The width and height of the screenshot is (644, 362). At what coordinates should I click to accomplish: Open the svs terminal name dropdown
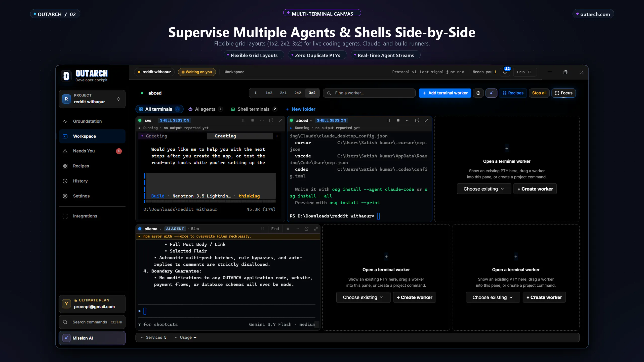click(x=150, y=120)
